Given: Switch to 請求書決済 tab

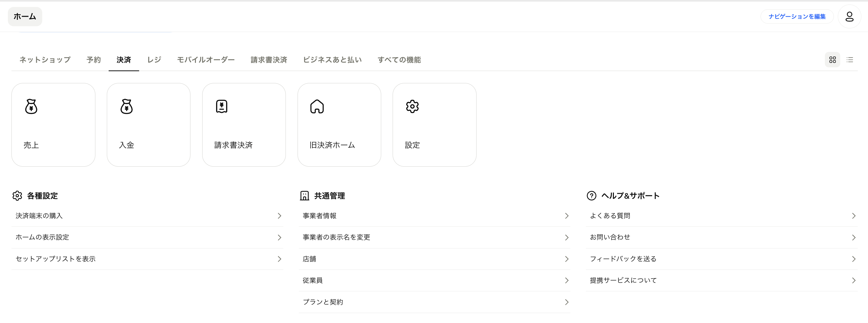Looking at the screenshot, I should click(269, 60).
